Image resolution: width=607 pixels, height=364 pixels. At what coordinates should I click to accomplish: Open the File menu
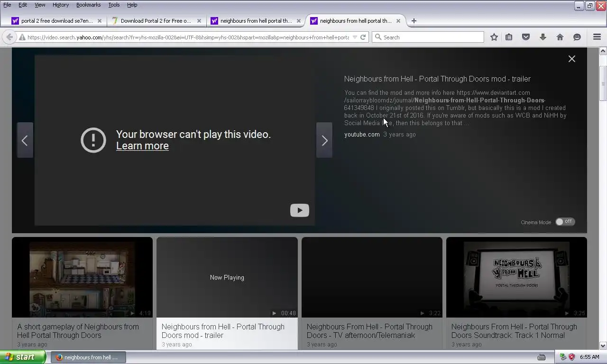(7, 5)
